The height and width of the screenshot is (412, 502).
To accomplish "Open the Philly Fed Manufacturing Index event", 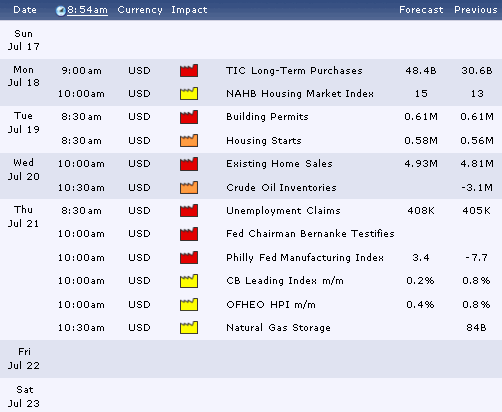I will click(305, 258).
